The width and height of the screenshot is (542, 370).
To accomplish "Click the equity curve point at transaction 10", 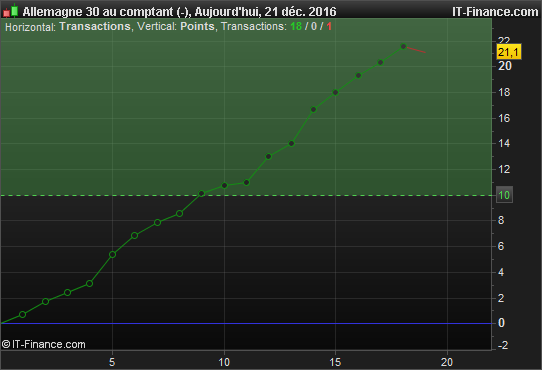I will coord(224,186).
